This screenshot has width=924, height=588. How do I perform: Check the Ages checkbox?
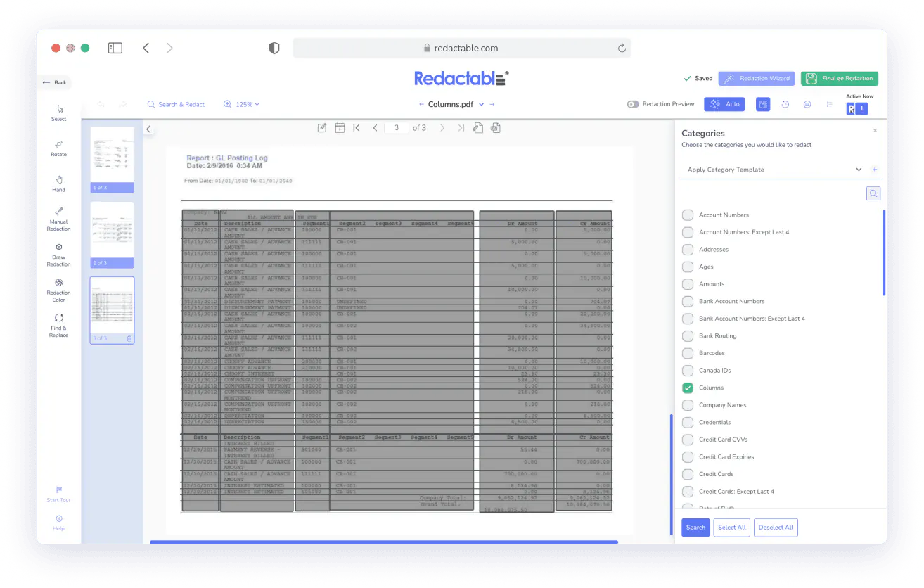(688, 267)
